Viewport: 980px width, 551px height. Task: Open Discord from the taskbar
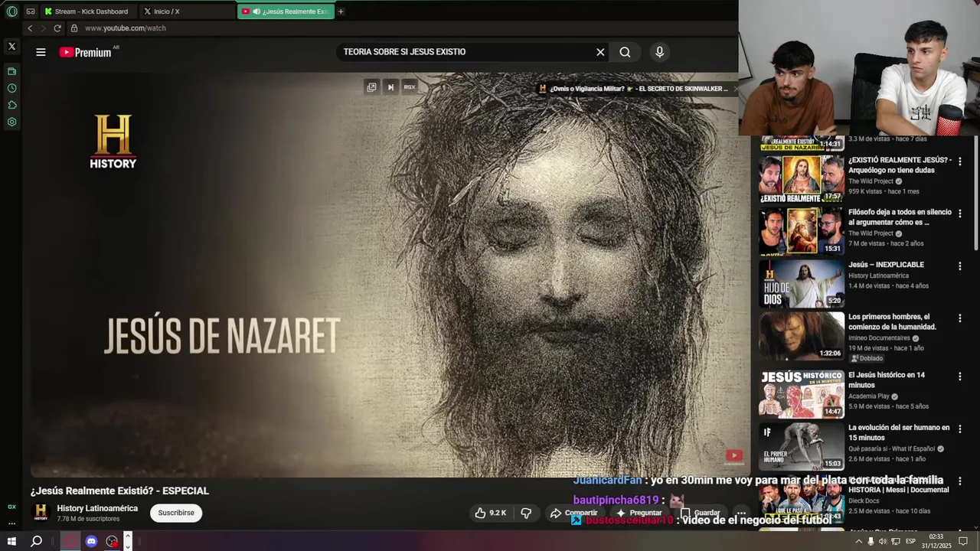91,541
